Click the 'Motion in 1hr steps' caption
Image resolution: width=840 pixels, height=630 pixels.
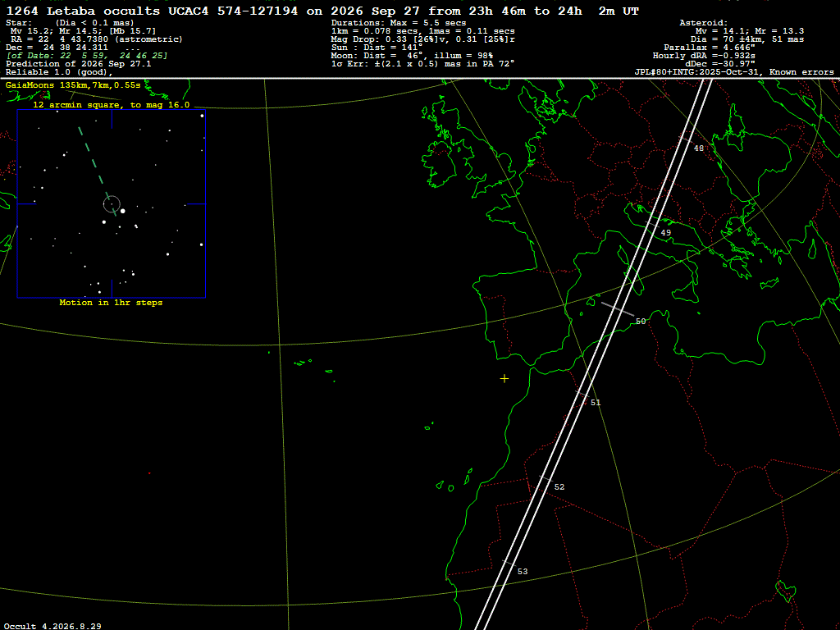click(111, 303)
